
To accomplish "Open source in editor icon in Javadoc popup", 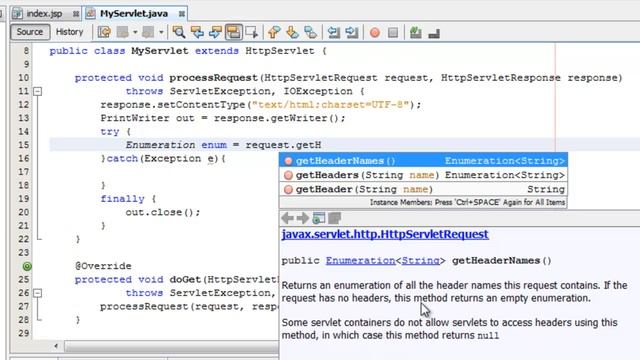I will (334, 218).
